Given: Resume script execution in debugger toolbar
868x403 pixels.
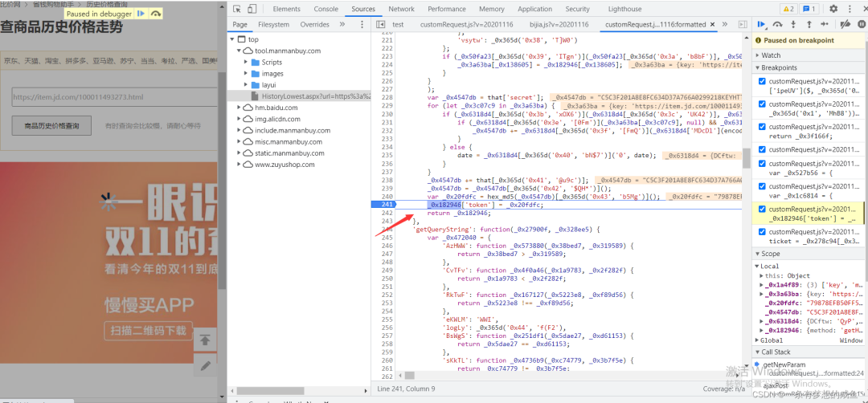Looking at the screenshot, I should tap(762, 25).
